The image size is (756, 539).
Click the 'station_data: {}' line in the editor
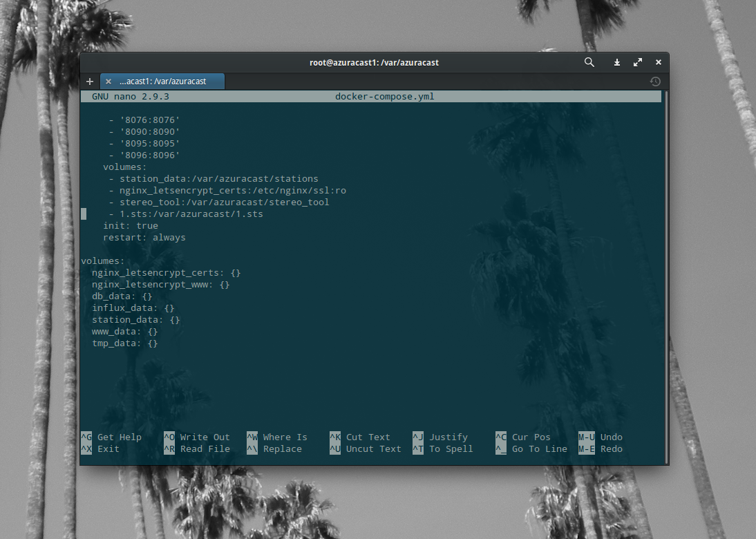coord(135,319)
